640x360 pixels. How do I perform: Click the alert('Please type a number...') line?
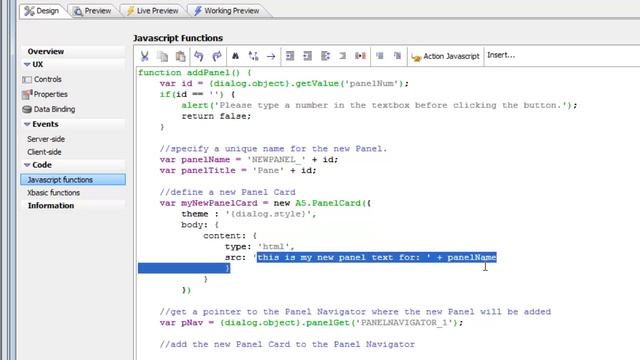point(380,105)
